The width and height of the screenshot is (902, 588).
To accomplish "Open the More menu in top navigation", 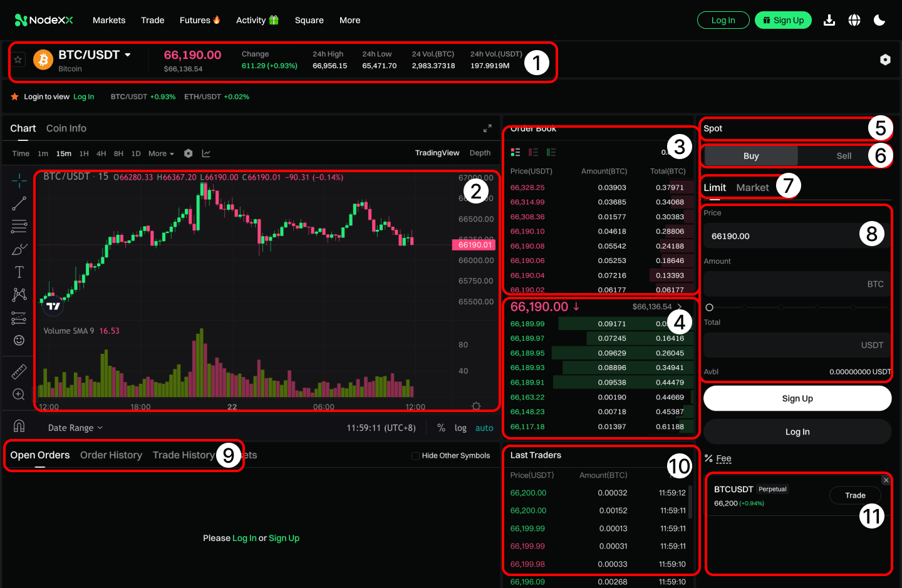I will click(350, 20).
